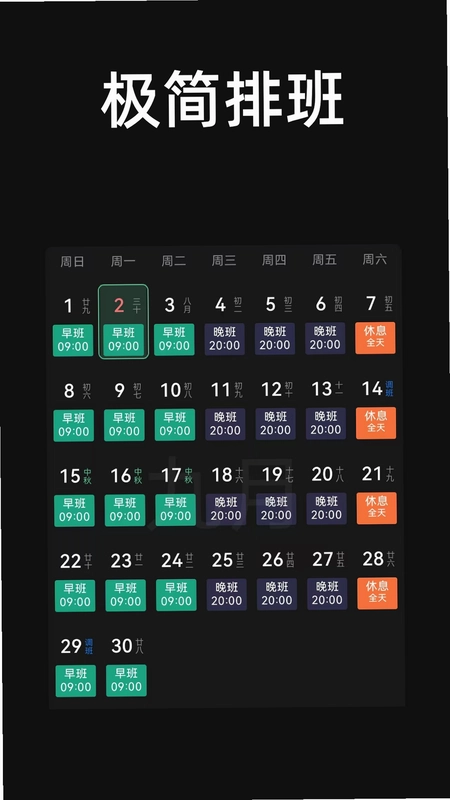The image size is (450, 800).
Task: Edit the 晚班 shift on the 27th
Action: click(x=327, y=593)
